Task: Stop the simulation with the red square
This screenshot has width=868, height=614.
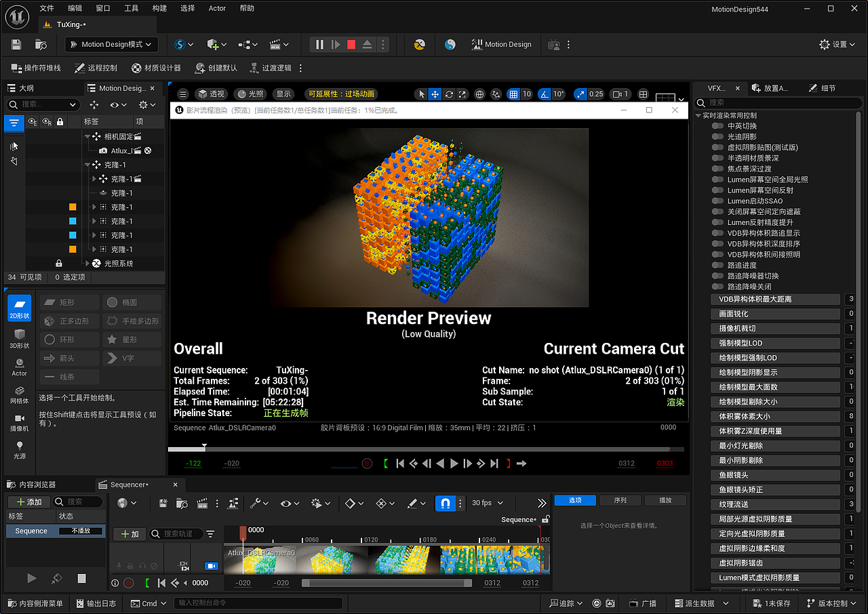Action: 351,45
